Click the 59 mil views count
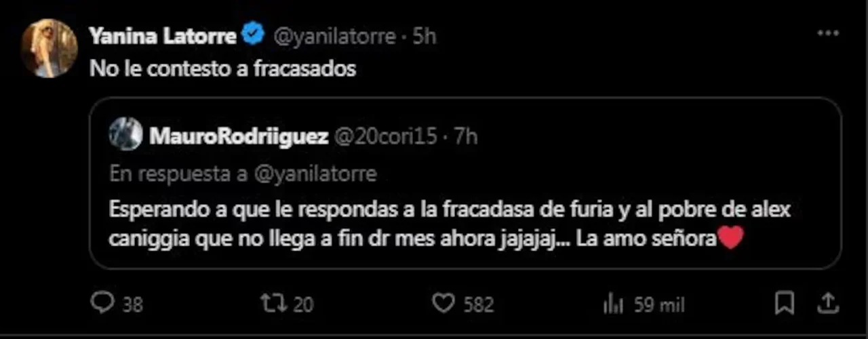The image size is (868, 339). click(659, 304)
